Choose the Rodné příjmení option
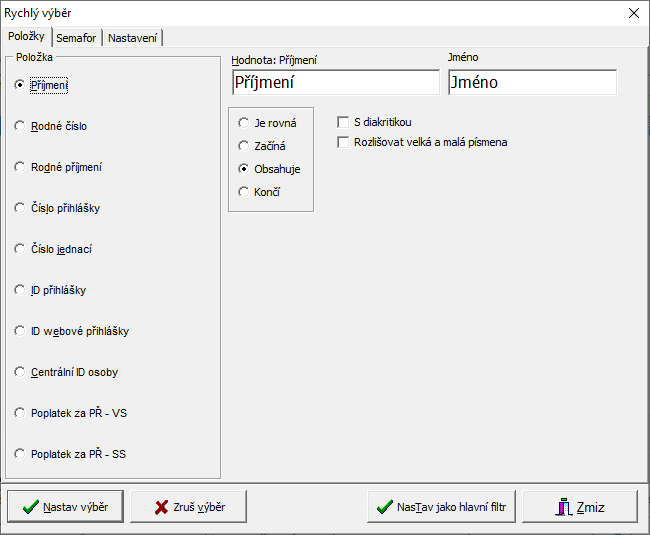The image size is (650, 535). [20, 167]
